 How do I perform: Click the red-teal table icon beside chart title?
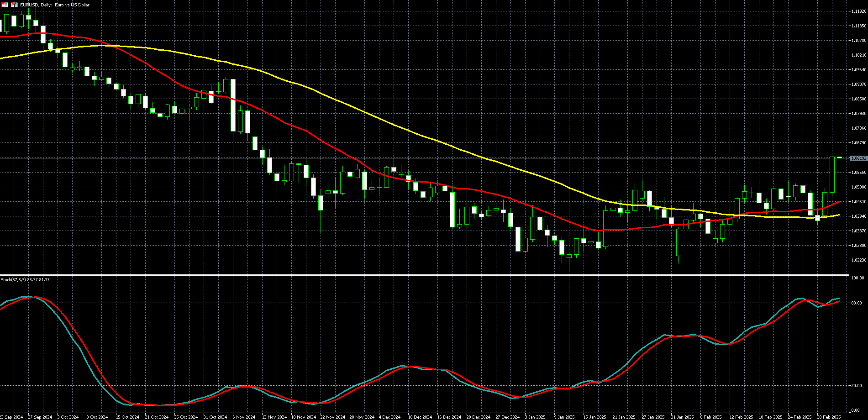tap(5, 5)
